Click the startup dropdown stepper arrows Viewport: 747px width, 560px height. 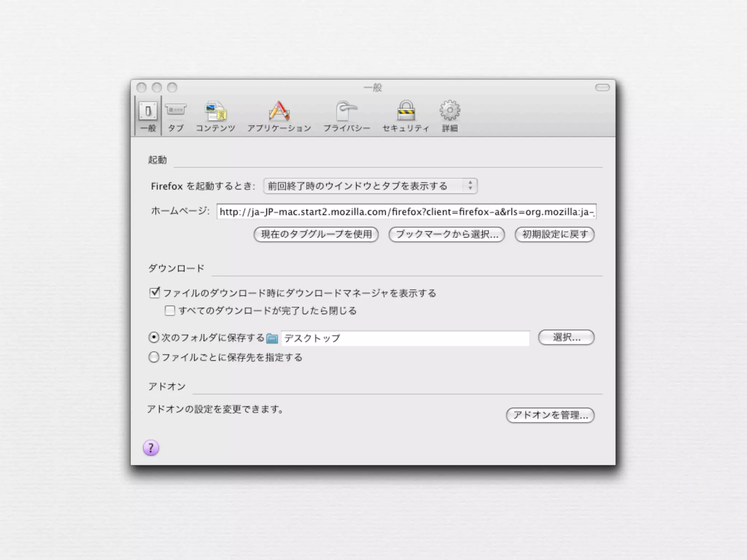[x=470, y=186]
